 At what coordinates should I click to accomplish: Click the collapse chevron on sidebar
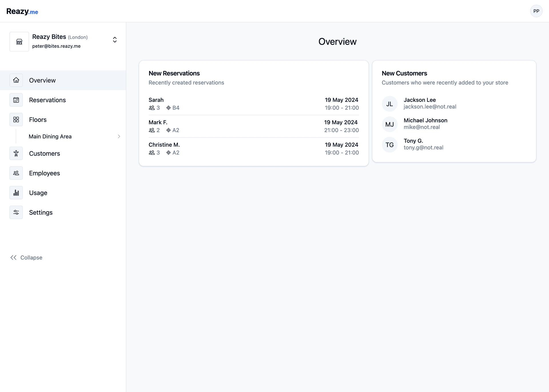coord(13,258)
